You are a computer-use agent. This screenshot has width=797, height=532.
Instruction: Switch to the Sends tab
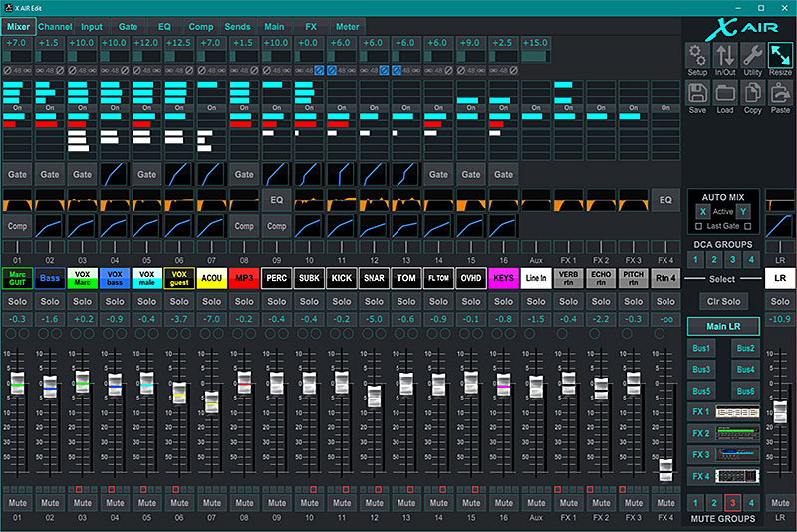(237, 26)
